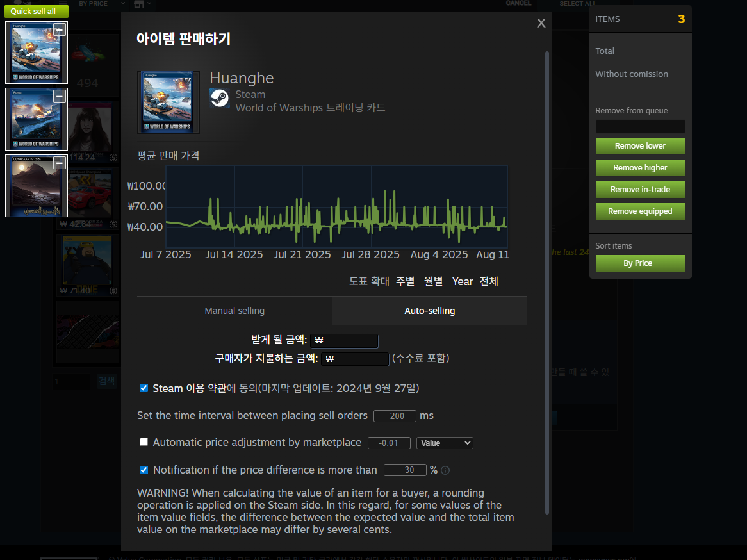Click the dialog vertical scrollbar
This screenshot has width=747, height=560.
click(x=547, y=282)
